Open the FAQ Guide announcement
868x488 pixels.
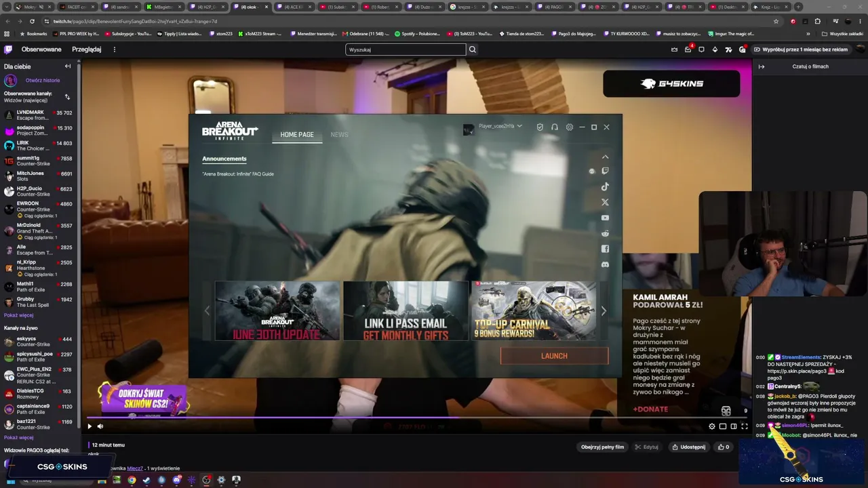pyautogui.click(x=238, y=174)
